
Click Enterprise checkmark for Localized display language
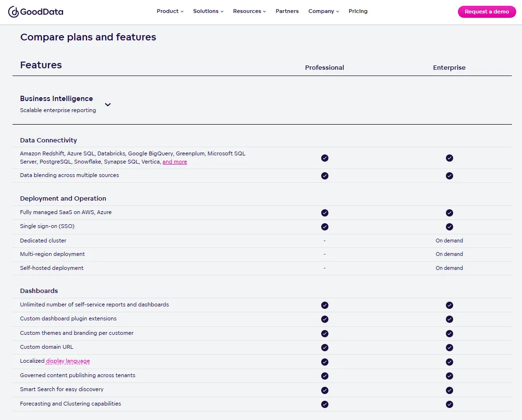[449, 362]
